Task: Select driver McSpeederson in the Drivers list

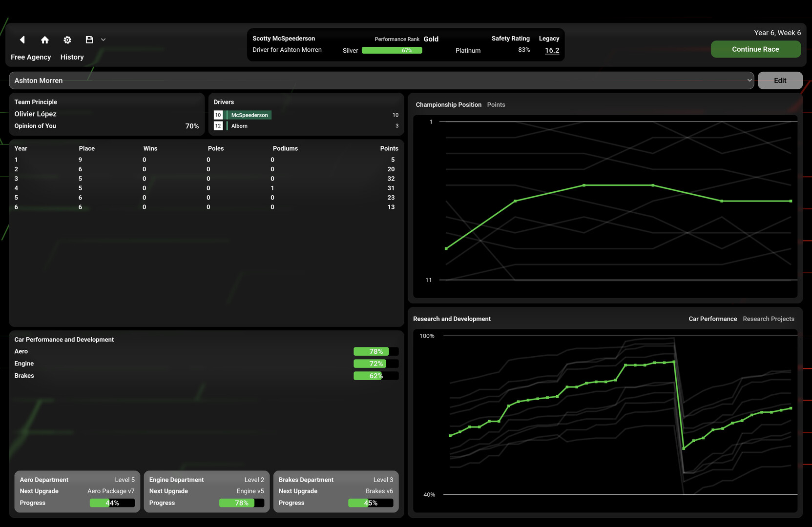Action: click(249, 115)
